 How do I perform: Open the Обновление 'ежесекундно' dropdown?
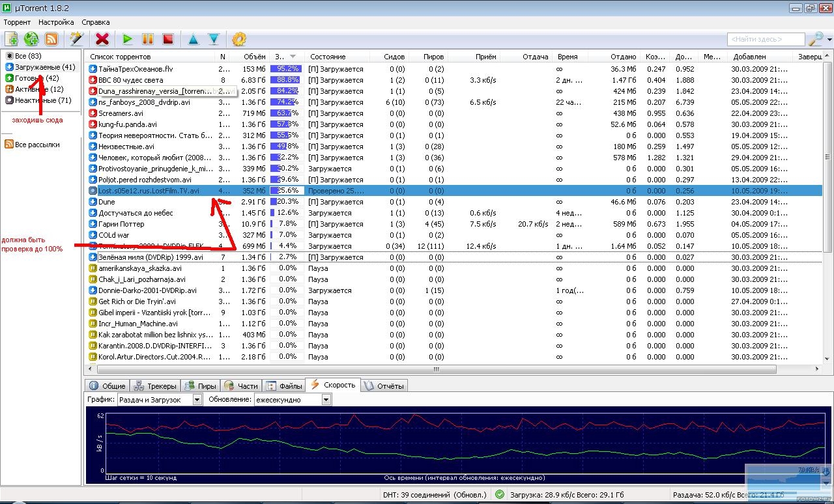(x=293, y=400)
